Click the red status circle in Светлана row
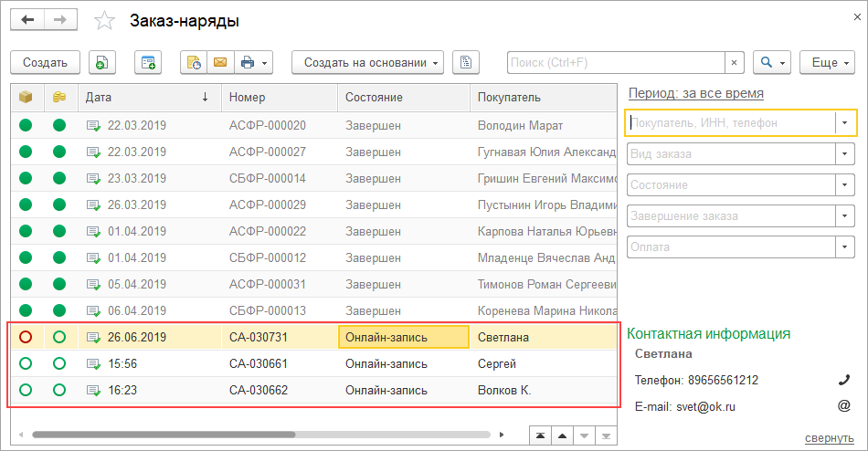Viewport: 868px width, 451px height. [26, 337]
